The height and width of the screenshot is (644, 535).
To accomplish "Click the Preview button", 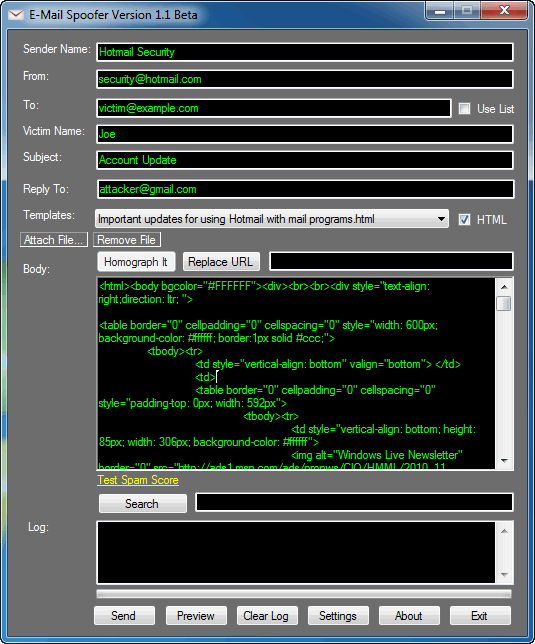I will pyautogui.click(x=196, y=616).
